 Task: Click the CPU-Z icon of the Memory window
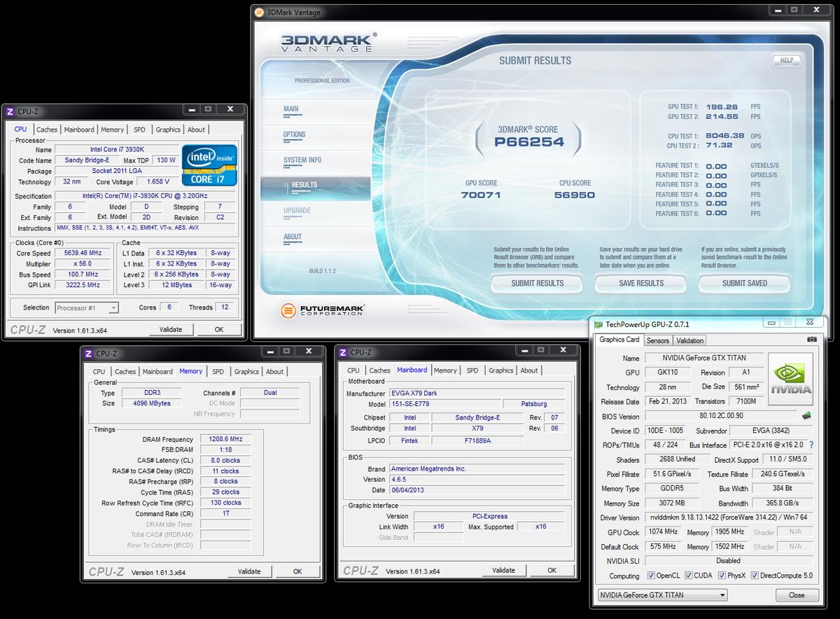click(88, 354)
